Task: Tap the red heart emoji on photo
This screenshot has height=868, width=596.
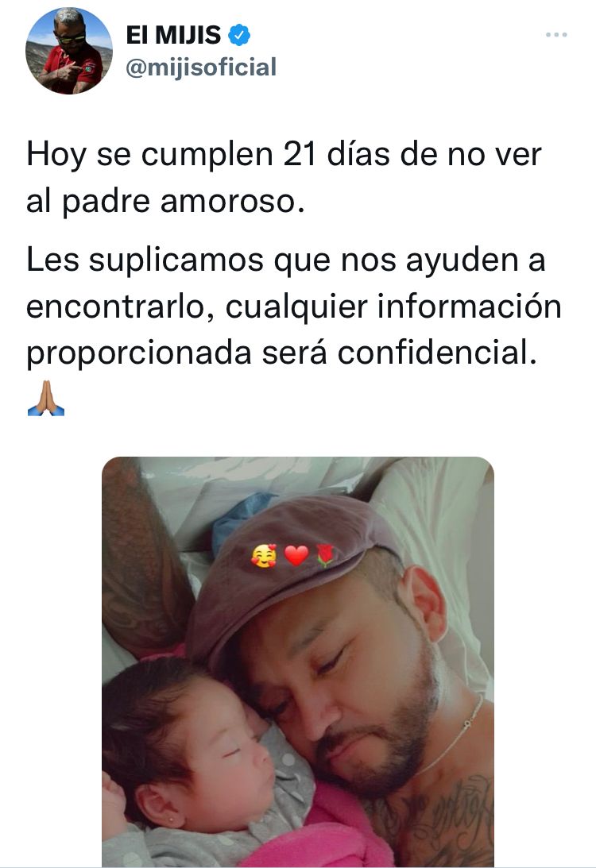Action: click(296, 556)
